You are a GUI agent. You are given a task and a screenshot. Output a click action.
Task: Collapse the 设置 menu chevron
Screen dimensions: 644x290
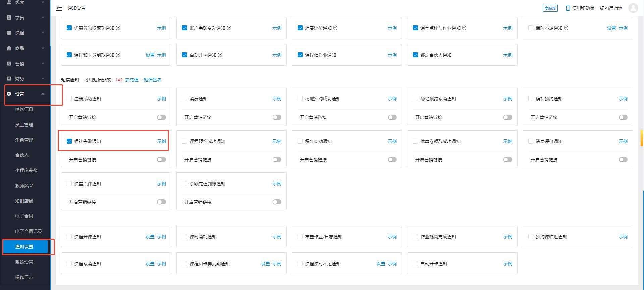pos(43,94)
